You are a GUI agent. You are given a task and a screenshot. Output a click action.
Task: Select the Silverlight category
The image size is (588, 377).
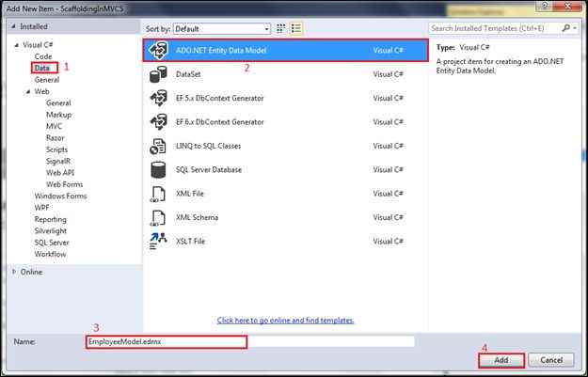click(x=51, y=231)
